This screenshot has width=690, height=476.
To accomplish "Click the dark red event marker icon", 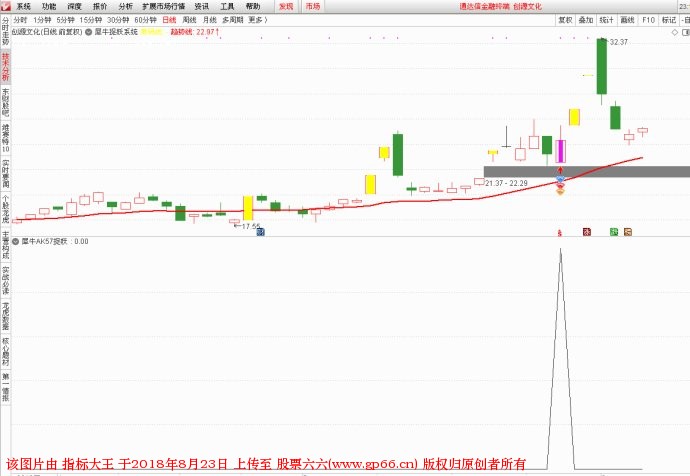I will [x=587, y=232].
